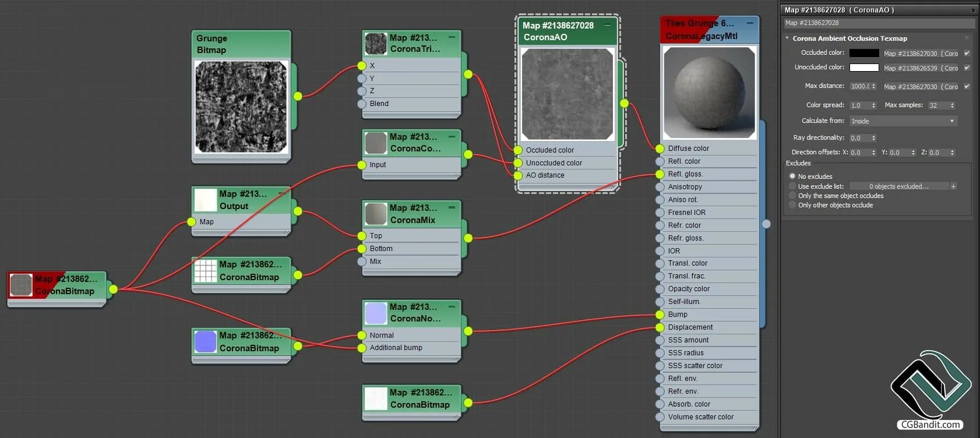Click the Grunge Bitmap large preview
This screenshot has width=980, height=438.
point(241,107)
